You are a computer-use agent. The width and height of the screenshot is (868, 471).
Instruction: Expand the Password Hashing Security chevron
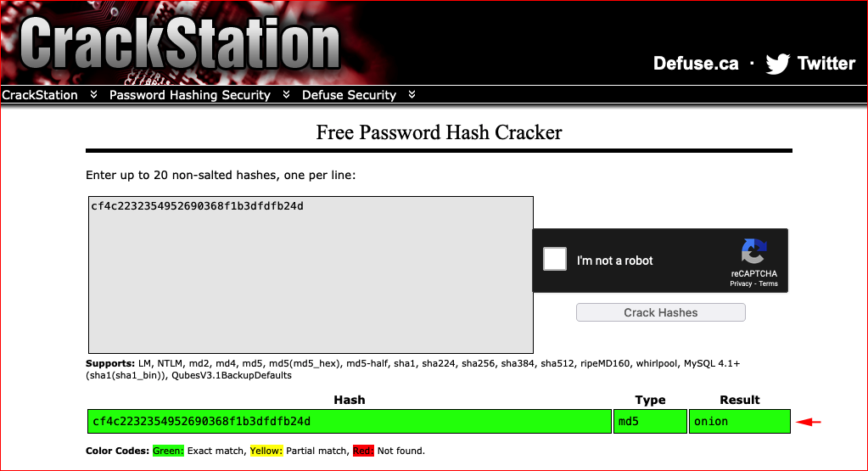click(x=286, y=95)
